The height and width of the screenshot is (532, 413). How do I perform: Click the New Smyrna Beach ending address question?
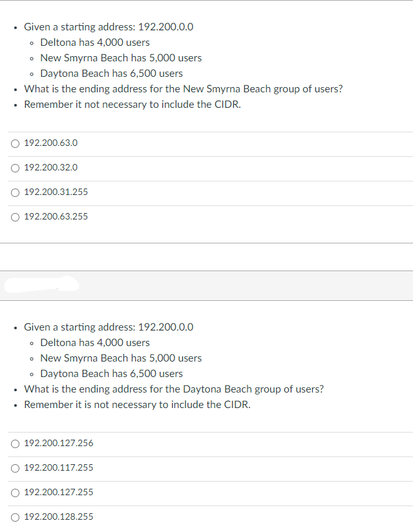coord(184,89)
